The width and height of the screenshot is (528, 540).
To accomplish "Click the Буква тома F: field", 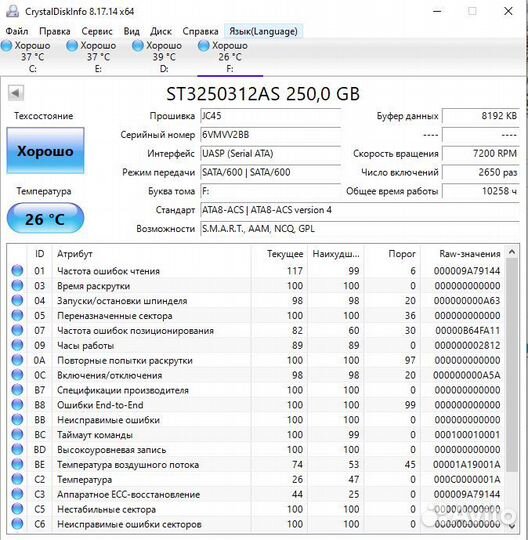I will point(270,191).
